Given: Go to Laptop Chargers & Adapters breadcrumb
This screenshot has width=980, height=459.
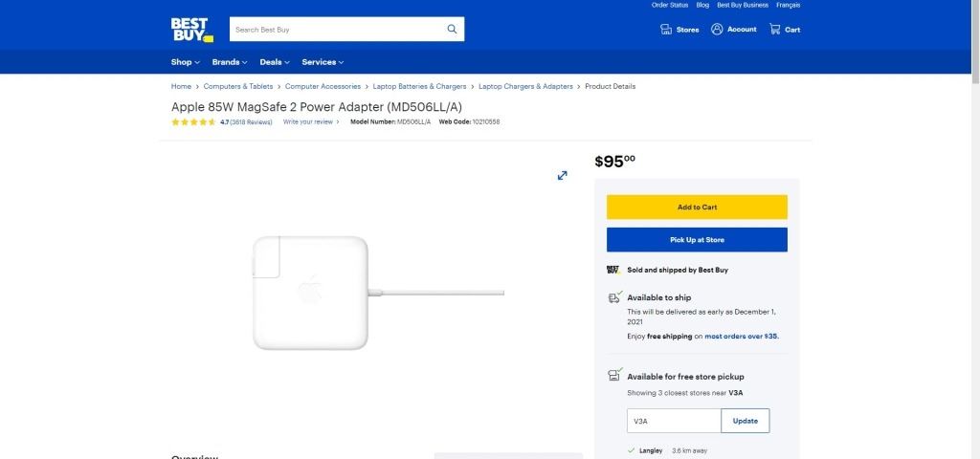Looking at the screenshot, I should (525, 86).
